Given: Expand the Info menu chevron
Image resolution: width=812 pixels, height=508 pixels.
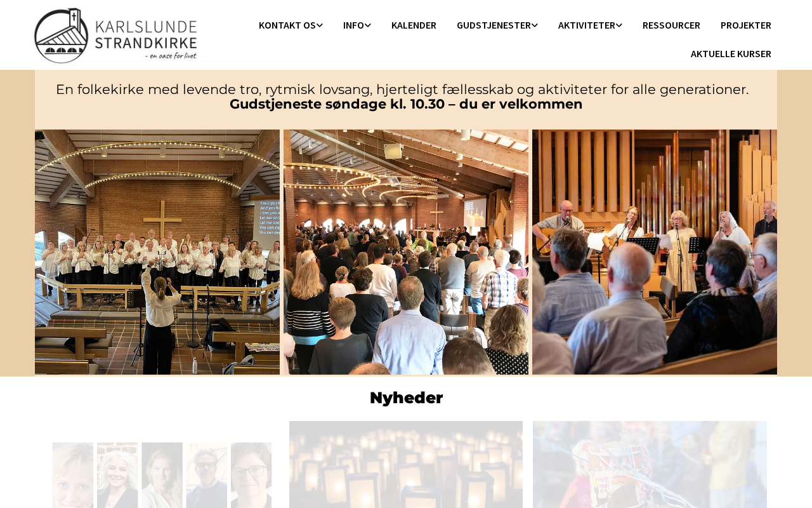Looking at the screenshot, I should (368, 25).
